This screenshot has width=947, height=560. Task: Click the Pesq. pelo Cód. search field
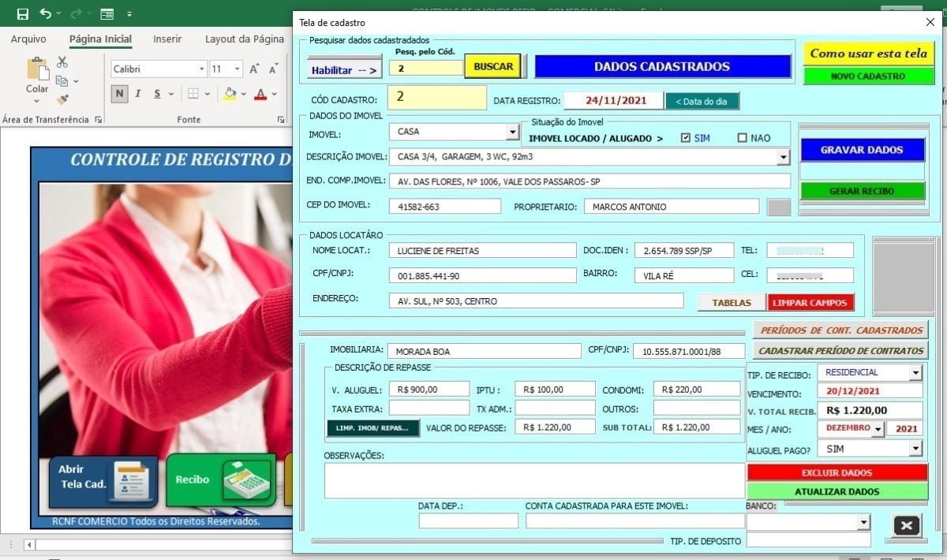coord(426,68)
